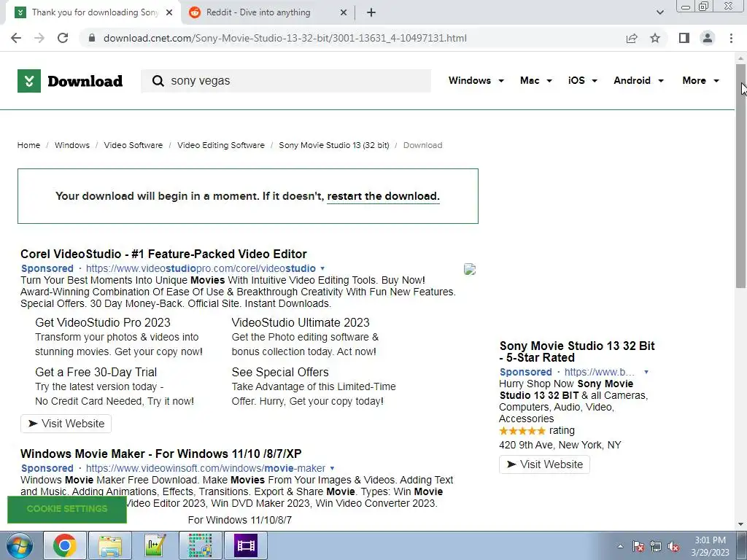Open the tab search chevron
The image size is (747, 560).
click(x=659, y=13)
